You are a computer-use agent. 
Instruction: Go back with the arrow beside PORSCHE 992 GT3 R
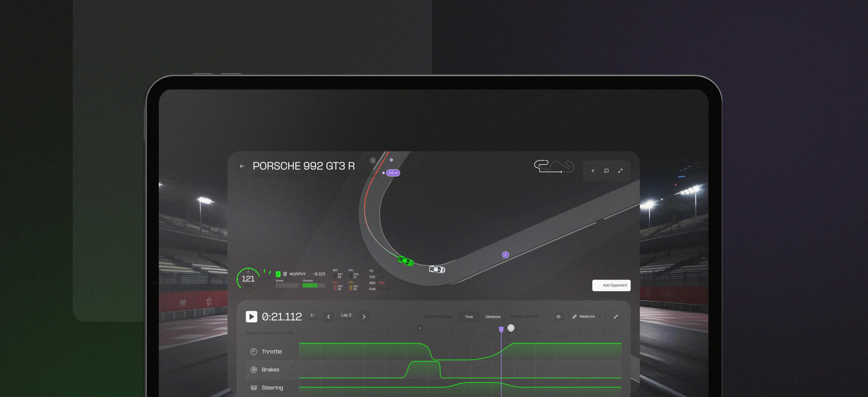242,166
